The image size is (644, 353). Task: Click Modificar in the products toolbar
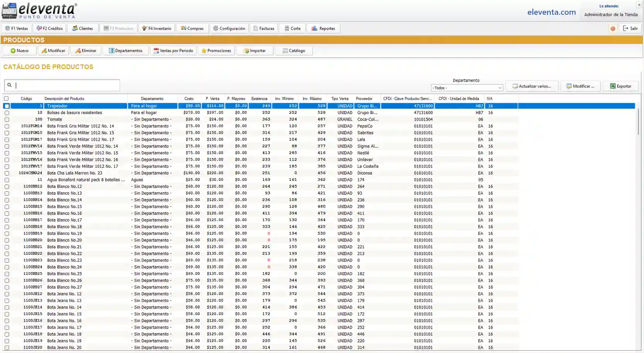pos(53,51)
